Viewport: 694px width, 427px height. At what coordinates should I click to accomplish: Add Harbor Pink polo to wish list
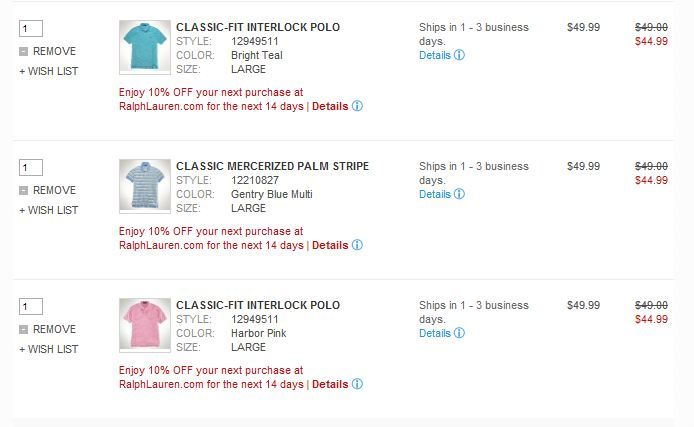click(48, 349)
